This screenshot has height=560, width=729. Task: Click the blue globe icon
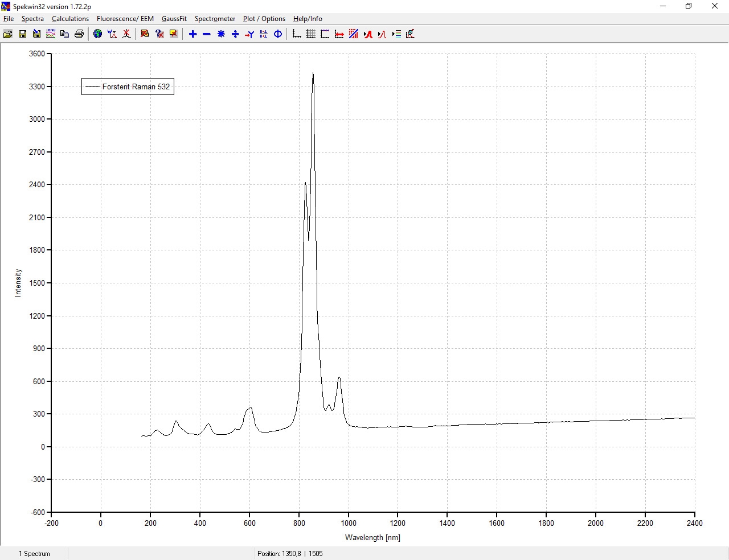click(98, 34)
